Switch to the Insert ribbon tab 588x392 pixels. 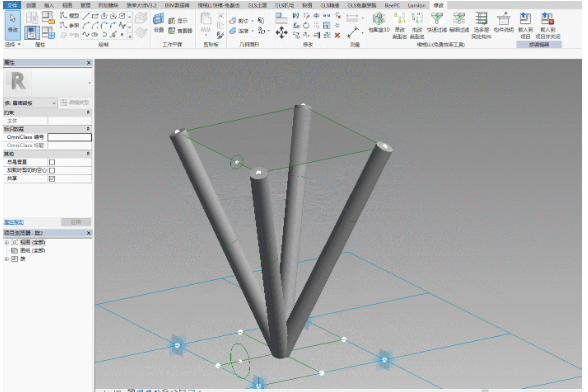tap(49, 5)
